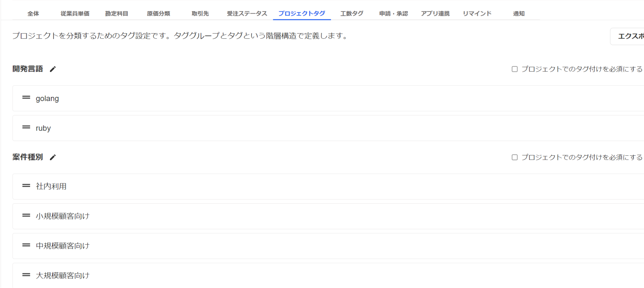Viewport: 644px width, 288px height.
Task: Click the pencil edit icon beside 案件種別
Action: tap(53, 157)
